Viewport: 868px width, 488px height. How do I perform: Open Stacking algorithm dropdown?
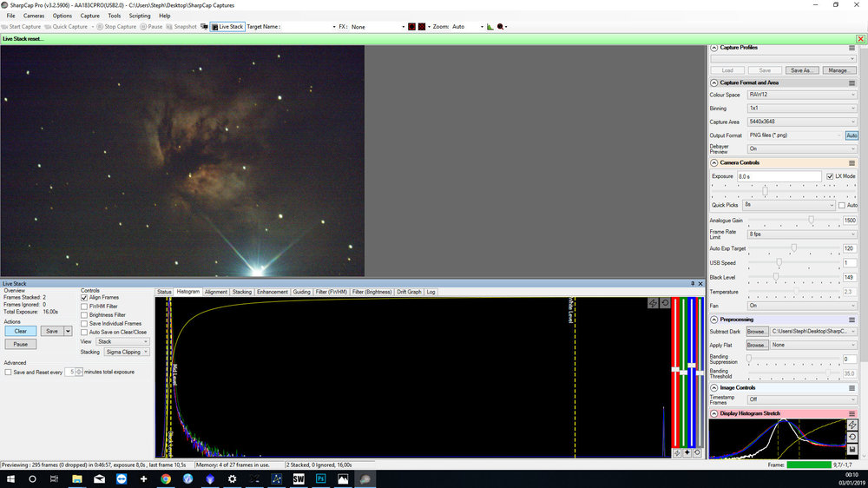(x=127, y=353)
